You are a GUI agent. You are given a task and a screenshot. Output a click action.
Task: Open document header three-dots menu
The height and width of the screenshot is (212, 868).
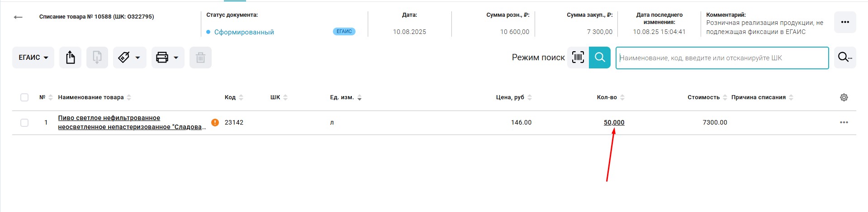(844, 22)
